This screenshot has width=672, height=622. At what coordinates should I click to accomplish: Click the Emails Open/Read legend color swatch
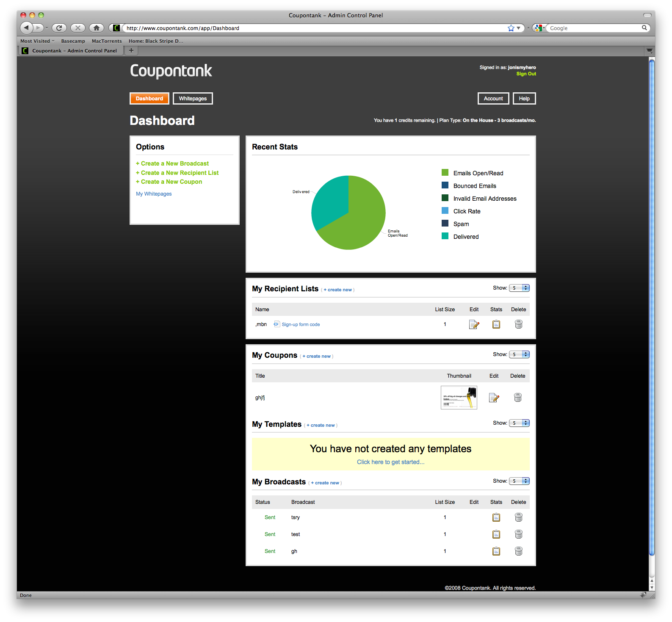point(445,172)
